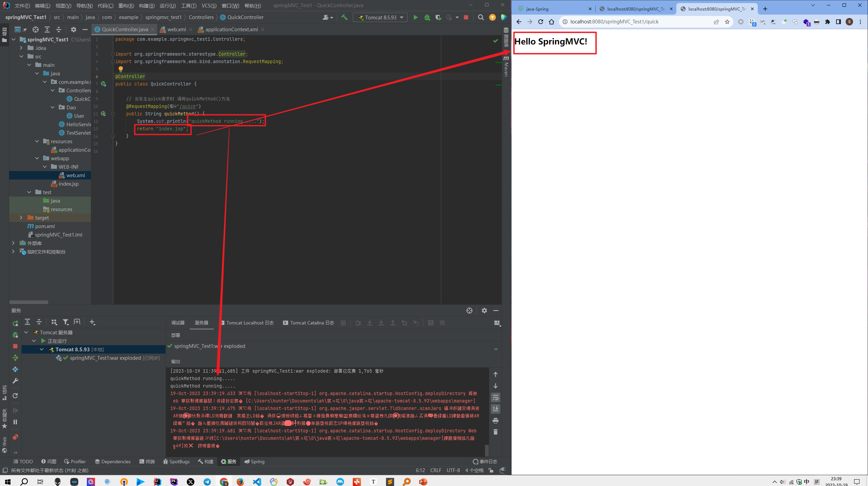Click the green Run button
868x486 pixels.
(415, 17)
